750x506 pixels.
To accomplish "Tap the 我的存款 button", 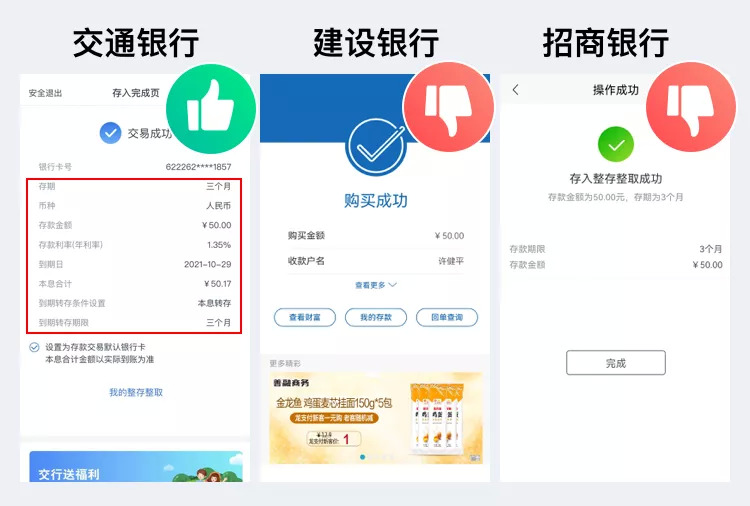I will click(376, 318).
